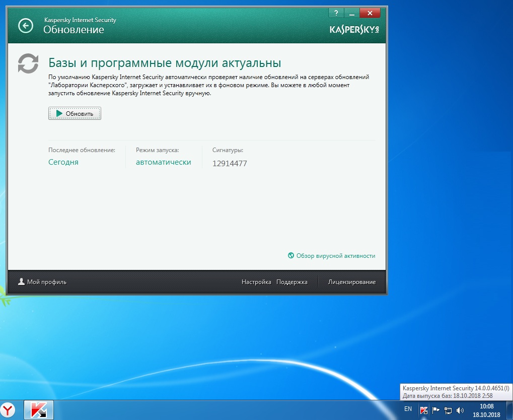Start update with the Обновить button

75,113
